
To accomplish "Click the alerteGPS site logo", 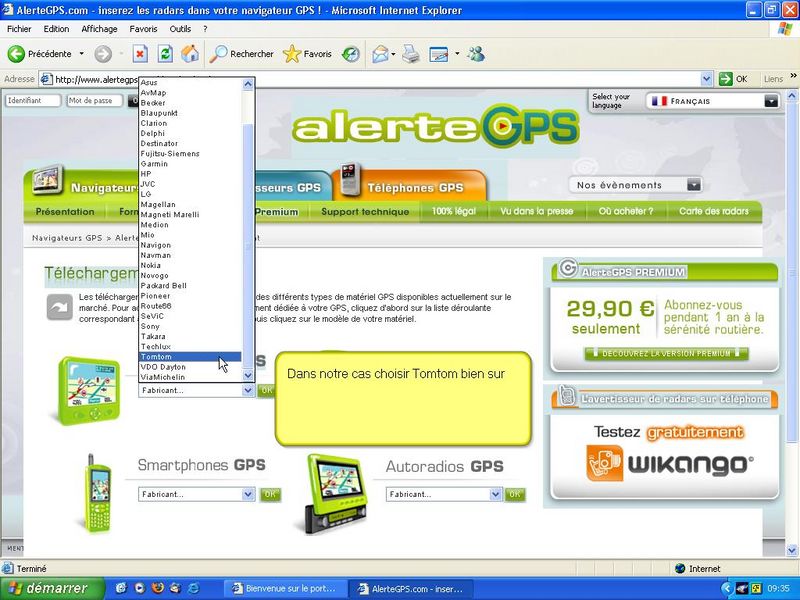I will click(x=436, y=126).
